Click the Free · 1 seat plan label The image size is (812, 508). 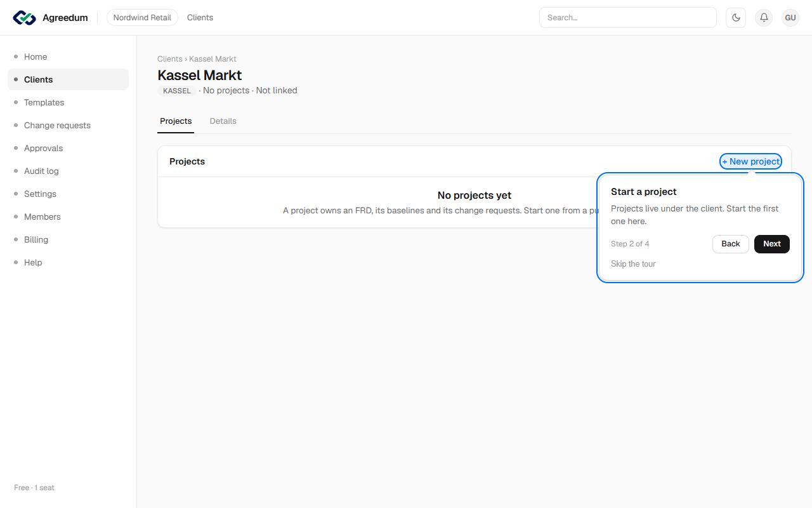pyautogui.click(x=34, y=488)
